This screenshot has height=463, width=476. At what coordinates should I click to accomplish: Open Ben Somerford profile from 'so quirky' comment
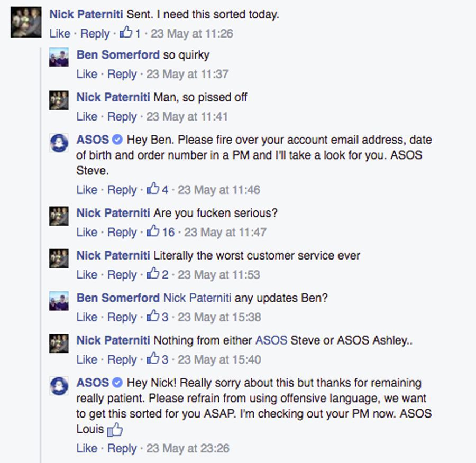pos(118,55)
